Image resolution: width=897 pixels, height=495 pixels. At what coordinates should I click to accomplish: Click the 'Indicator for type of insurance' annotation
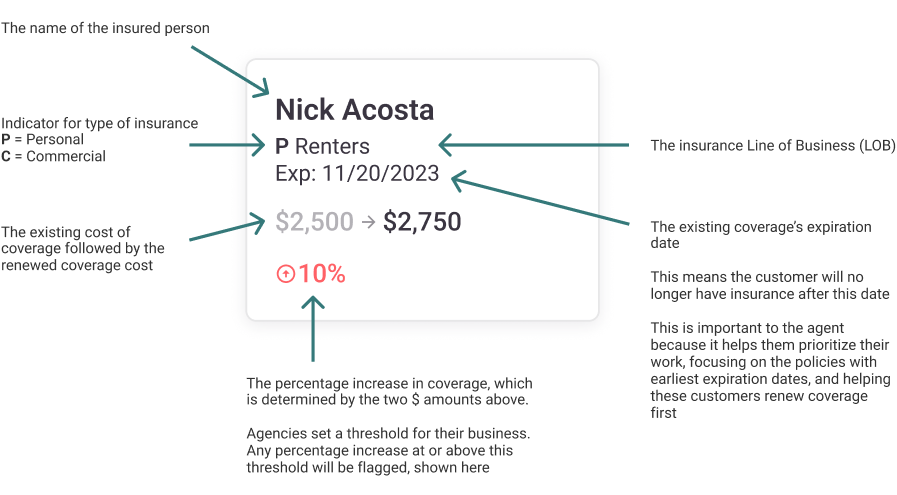pyautogui.click(x=100, y=123)
